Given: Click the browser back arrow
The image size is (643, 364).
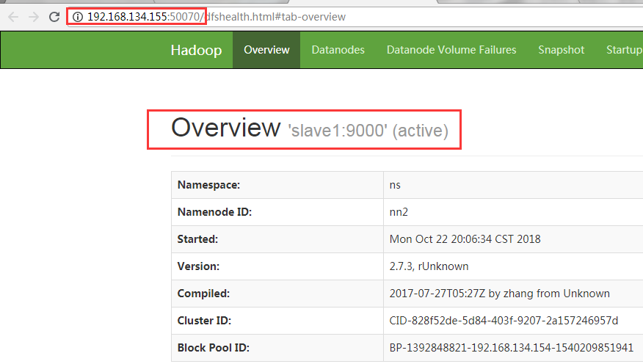Looking at the screenshot, I should coord(13,17).
